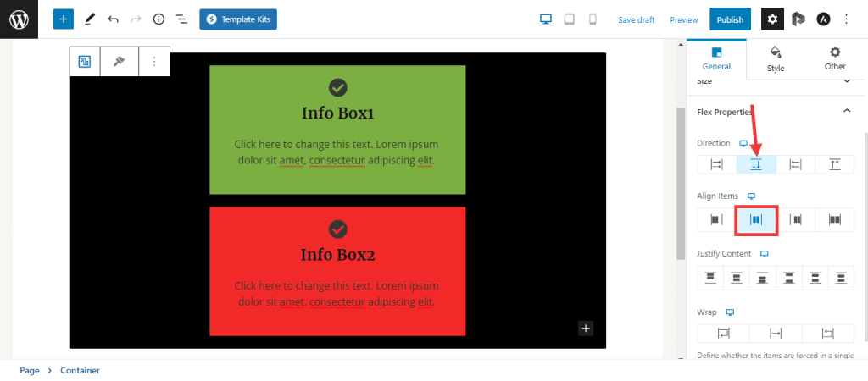This screenshot has width=868, height=381.
Task: Switch to mobile preview icon
Action: (x=593, y=19)
